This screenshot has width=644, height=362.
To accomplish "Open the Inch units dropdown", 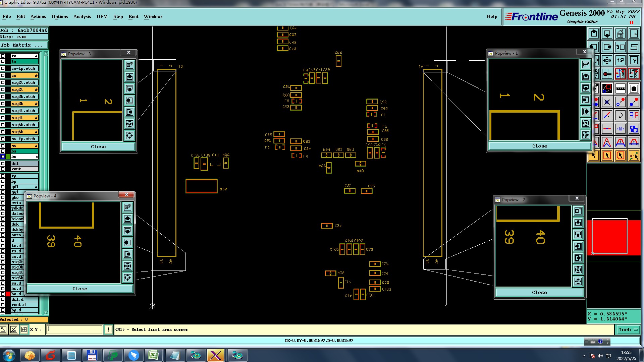I will click(x=628, y=330).
